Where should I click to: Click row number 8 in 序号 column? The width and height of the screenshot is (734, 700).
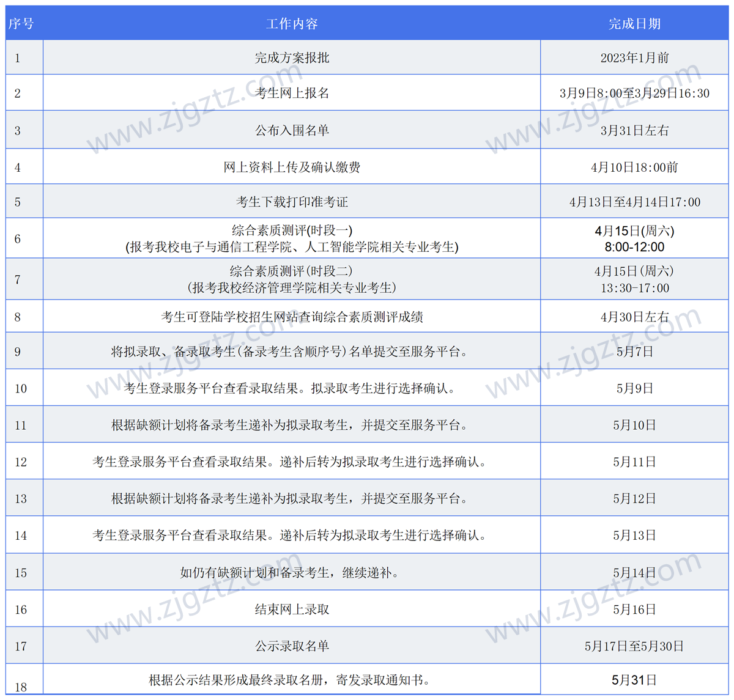[x=18, y=316]
